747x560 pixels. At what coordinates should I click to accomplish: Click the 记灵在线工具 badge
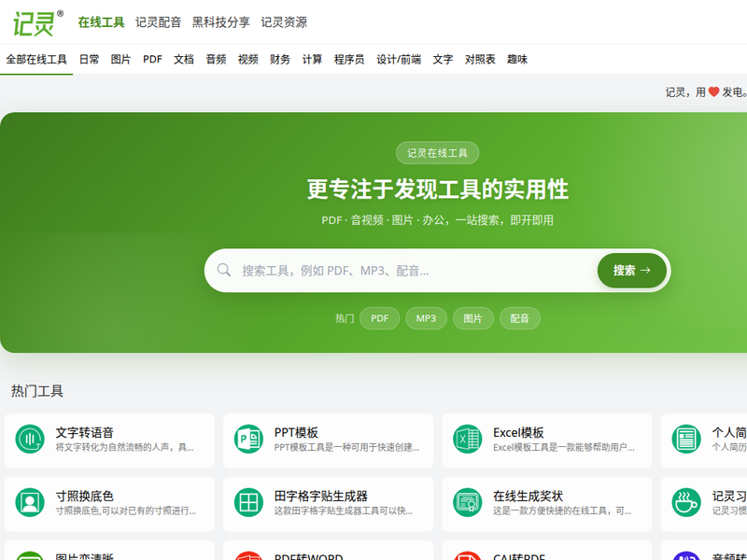(437, 153)
